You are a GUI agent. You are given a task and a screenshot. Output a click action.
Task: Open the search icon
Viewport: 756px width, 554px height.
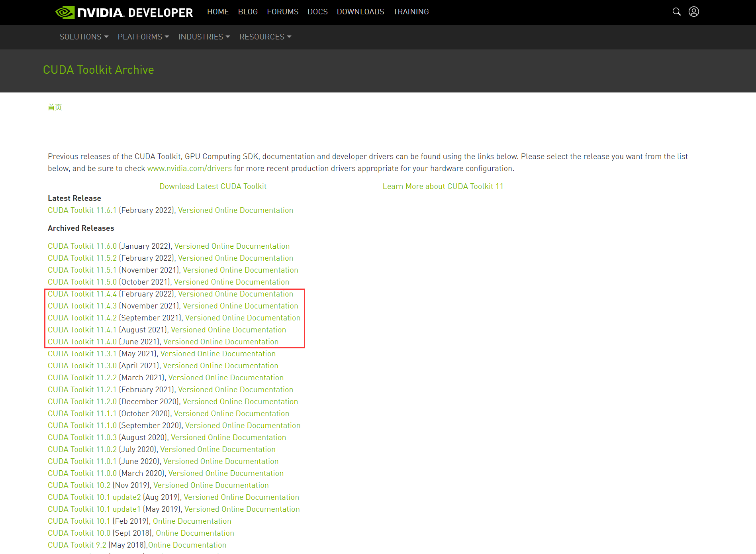pos(677,12)
